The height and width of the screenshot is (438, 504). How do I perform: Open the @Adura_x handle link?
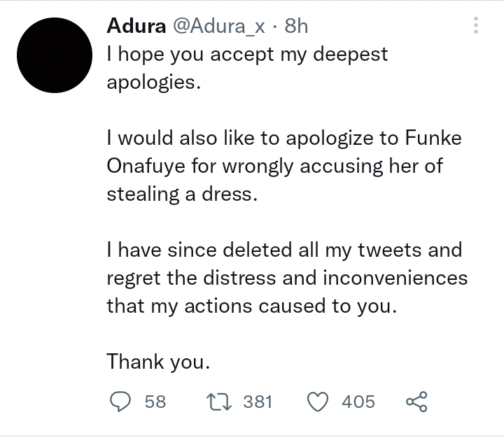pyautogui.click(x=218, y=26)
